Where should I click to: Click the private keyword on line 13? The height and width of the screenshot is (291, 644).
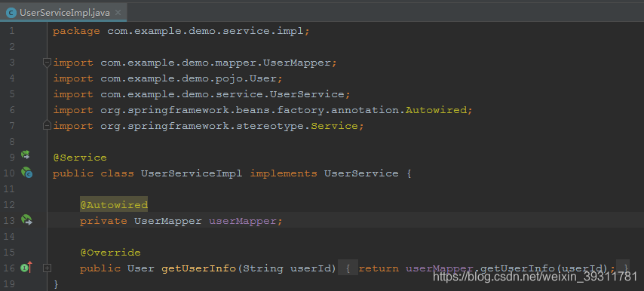103,221
